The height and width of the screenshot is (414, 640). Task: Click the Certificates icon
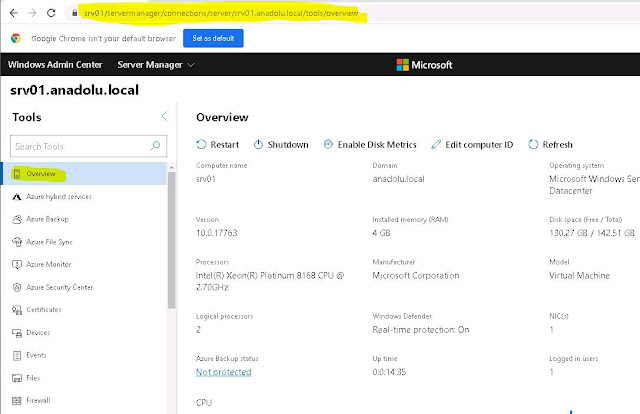coord(17,310)
